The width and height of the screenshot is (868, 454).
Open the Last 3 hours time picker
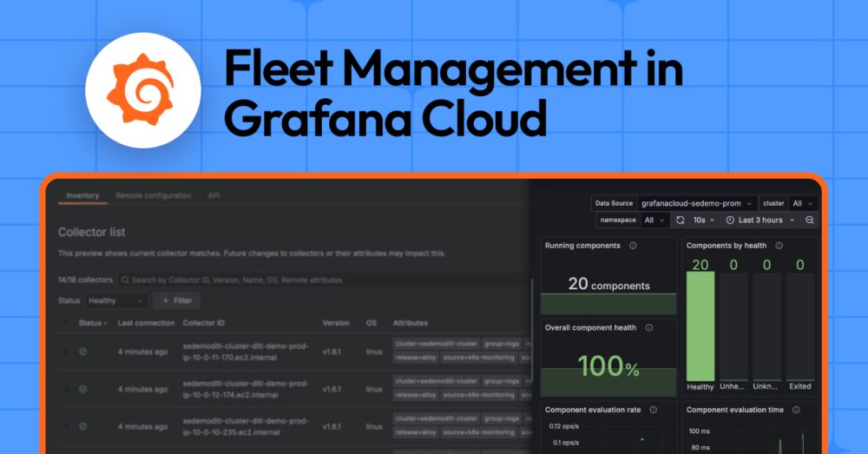pyautogui.click(x=760, y=220)
